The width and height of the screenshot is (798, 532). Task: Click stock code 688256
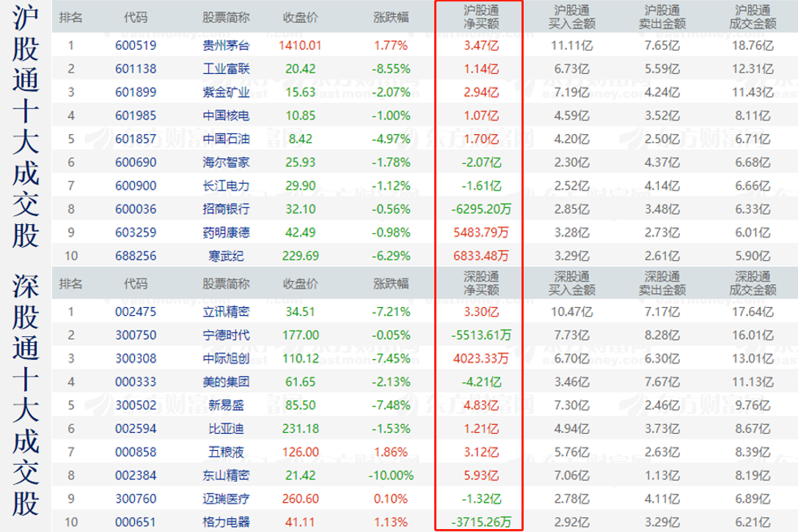pos(136,256)
